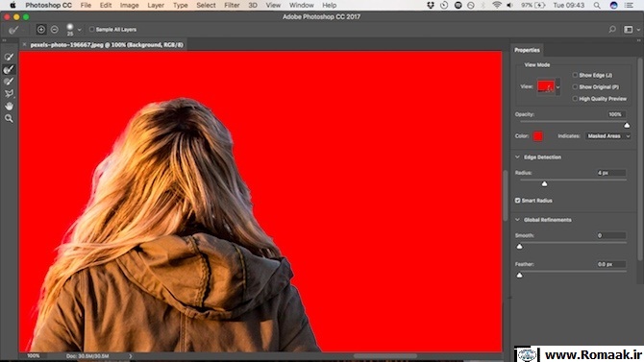The image size is (644, 362).
Task: Open Siri from the menu bar
Action: pos(613,6)
